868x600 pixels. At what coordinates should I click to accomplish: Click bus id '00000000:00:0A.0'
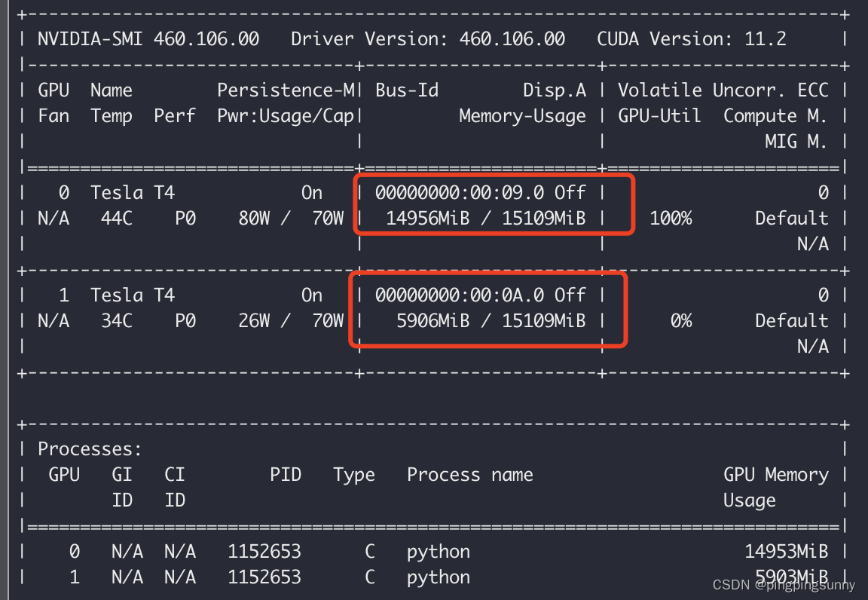pos(460,295)
